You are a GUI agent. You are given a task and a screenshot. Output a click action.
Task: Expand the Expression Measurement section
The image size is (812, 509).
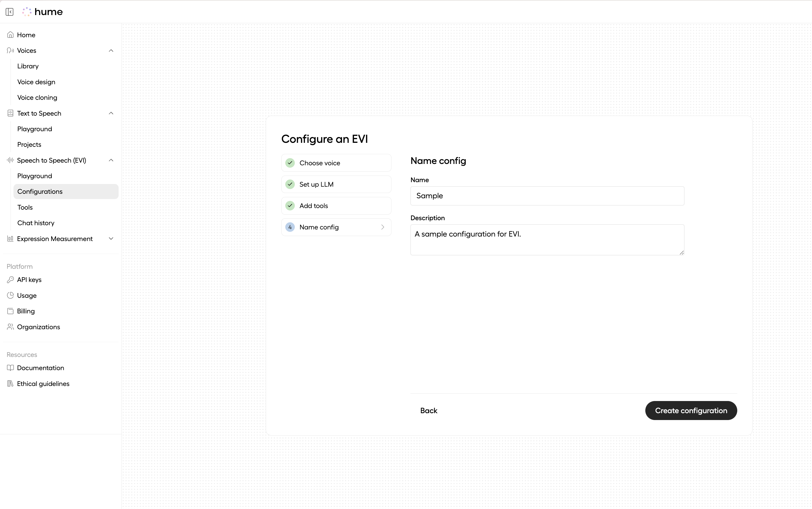(x=110, y=239)
